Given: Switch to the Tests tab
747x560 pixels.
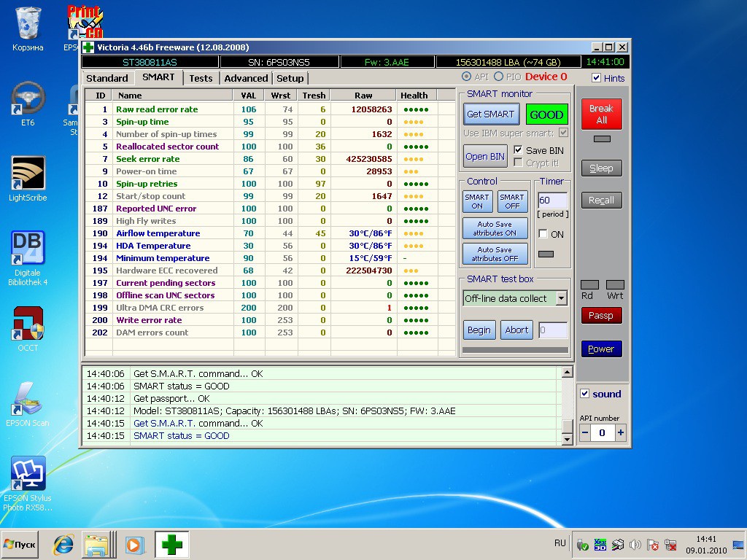Looking at the screenshot, I should [201, 78].
